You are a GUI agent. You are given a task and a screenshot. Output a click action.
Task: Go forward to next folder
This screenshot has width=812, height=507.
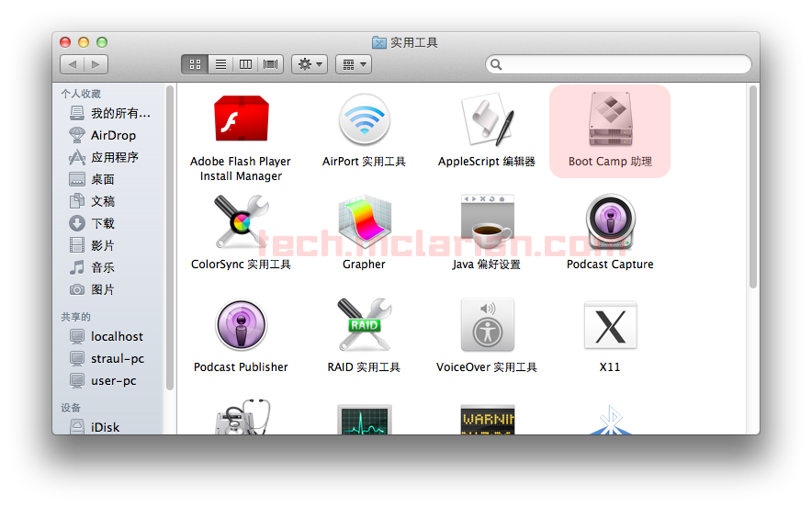pyautogui.click(x=96, y=64)
